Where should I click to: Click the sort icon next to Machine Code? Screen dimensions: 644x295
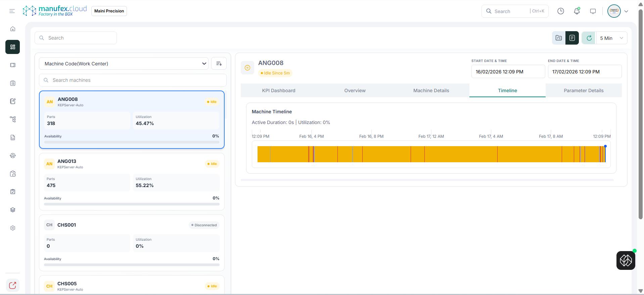point(219,64)
